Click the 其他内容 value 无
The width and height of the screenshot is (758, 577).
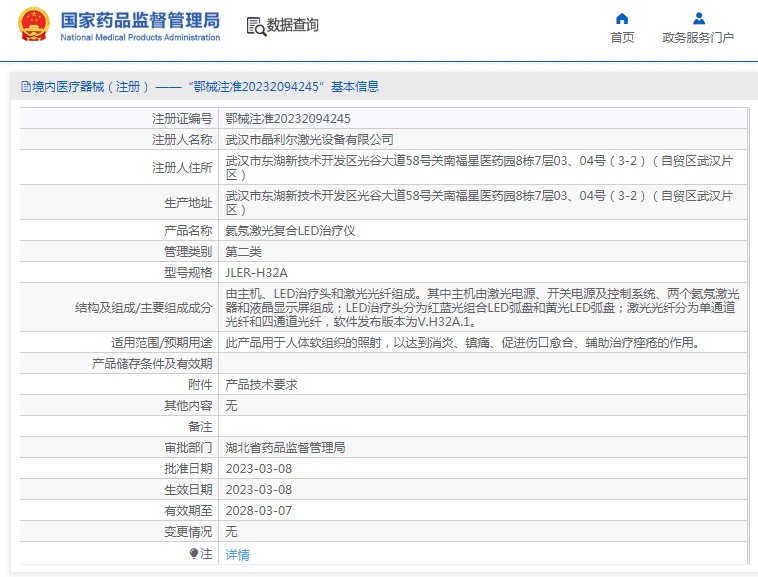tap(231, 405)
